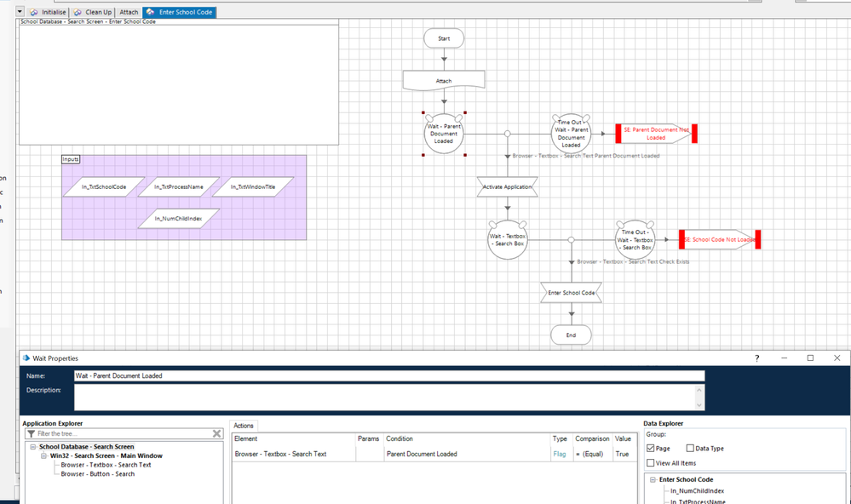The height and width of the screenshot is (504, 851).
Task: Select the SE: Parent Document Not Loaded exception
Action: click(x=656, y=134)
